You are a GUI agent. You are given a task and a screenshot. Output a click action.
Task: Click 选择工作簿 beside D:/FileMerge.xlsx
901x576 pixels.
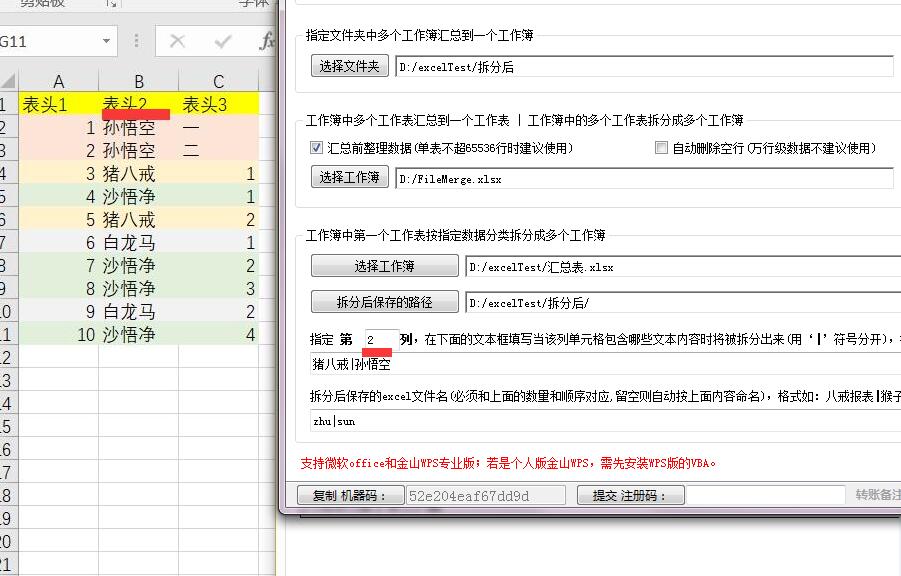point(349,178)
